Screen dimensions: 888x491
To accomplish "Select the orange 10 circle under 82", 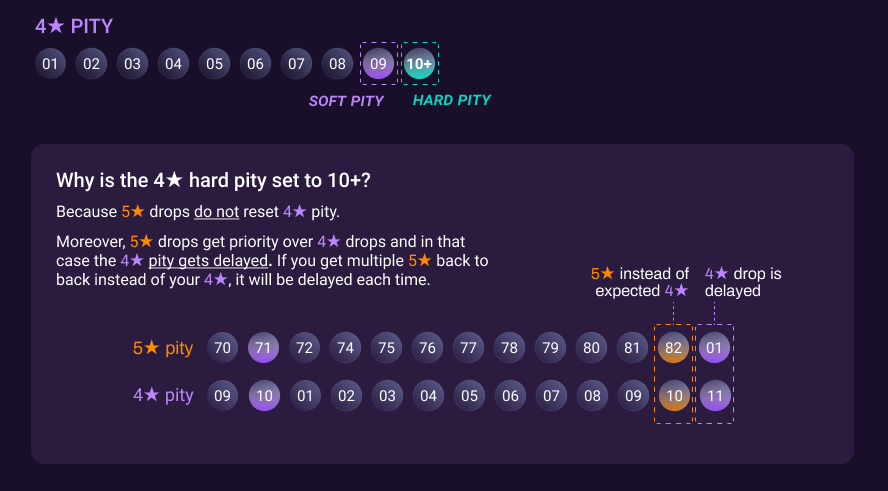I will pyautogui.click(x=673, y=395).
